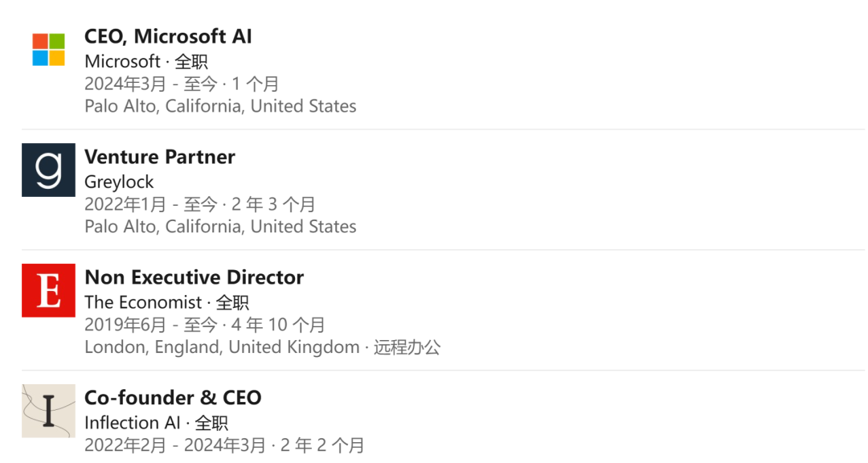Image resolution: width=868 pixels, height=463 pixels.
Task: Click London, England, United Kingdom location
Action: [222, 347]
